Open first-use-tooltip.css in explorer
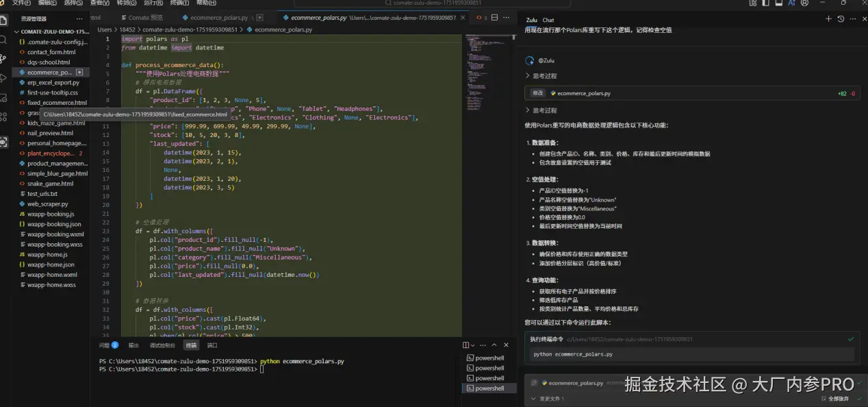The image size is (868, 407). pos(53,92)
